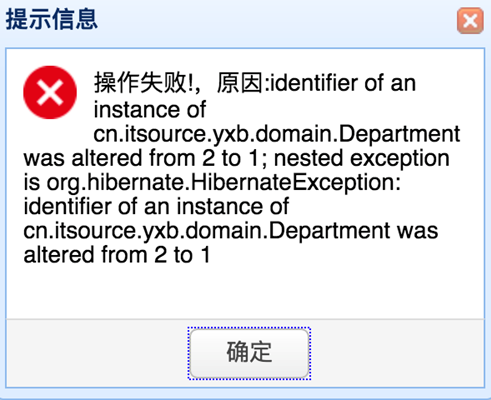Click the 'nested exception' phrase

pyautogui.click(x=362, y=158)
